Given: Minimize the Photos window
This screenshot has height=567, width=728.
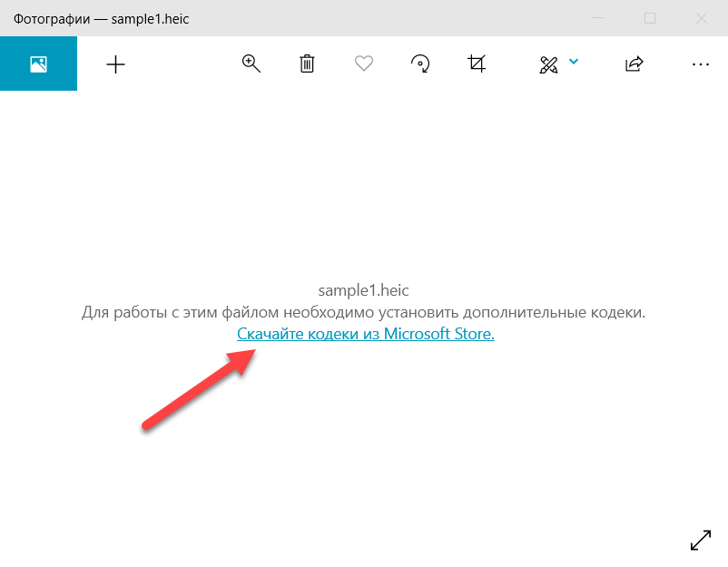Looking at the screenshot, I should 597,17.
